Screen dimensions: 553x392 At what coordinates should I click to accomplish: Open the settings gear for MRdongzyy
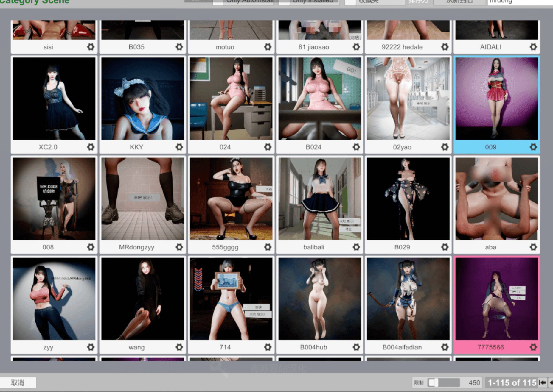pyautogui.click(x=179, y=247)
